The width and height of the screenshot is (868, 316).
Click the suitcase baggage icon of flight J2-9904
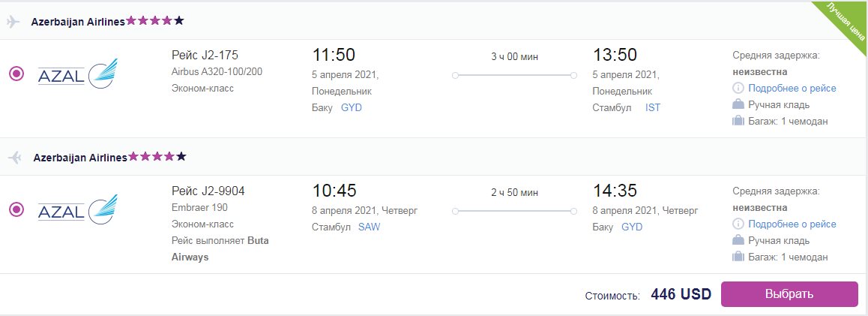point(738,256)
